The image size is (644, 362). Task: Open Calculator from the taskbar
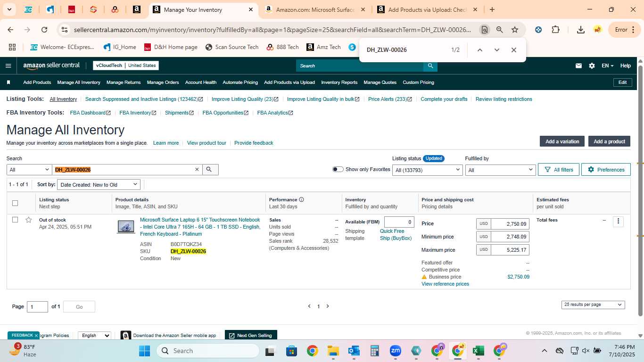point(375,351)
